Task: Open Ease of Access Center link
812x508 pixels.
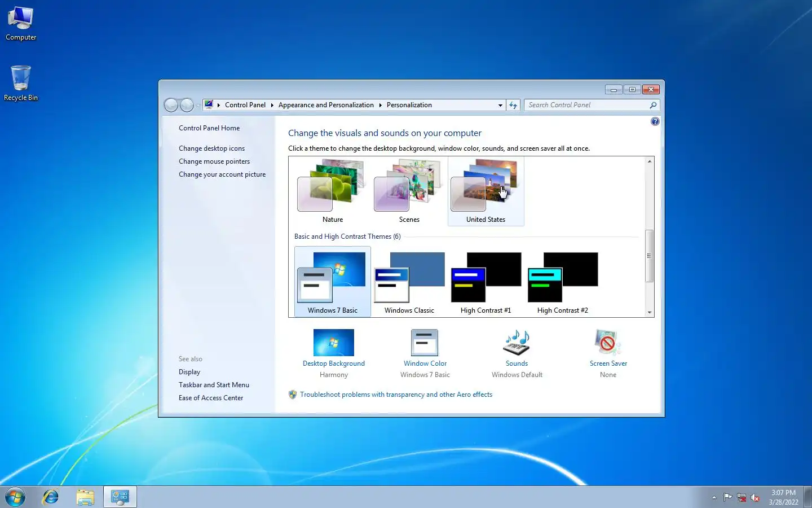Action: click(211, 398)
